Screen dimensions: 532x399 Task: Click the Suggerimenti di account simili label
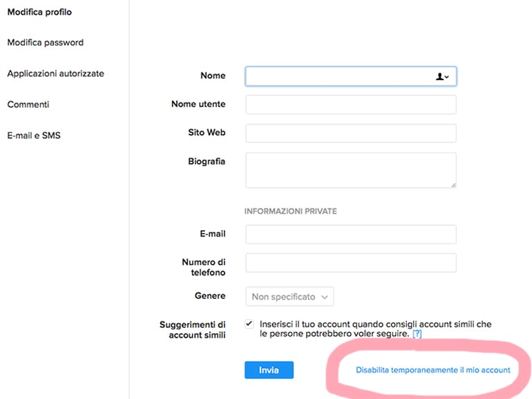(x=193, y=329)
